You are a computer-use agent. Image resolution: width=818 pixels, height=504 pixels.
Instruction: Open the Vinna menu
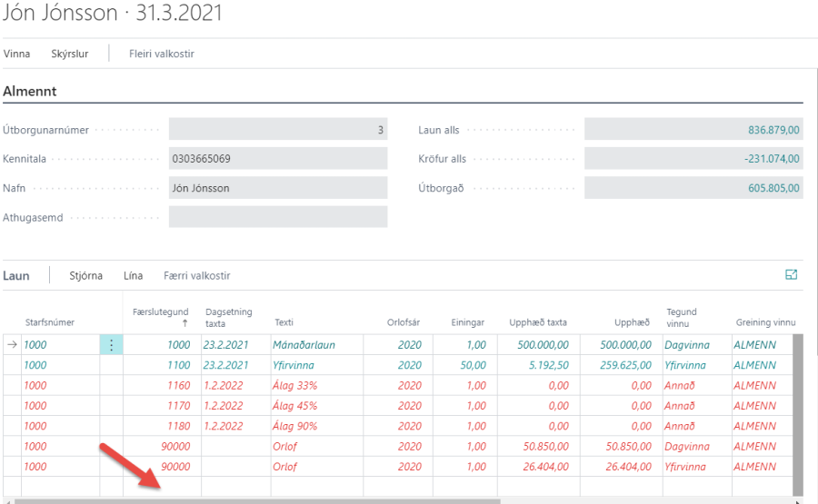tap(17, 54)
